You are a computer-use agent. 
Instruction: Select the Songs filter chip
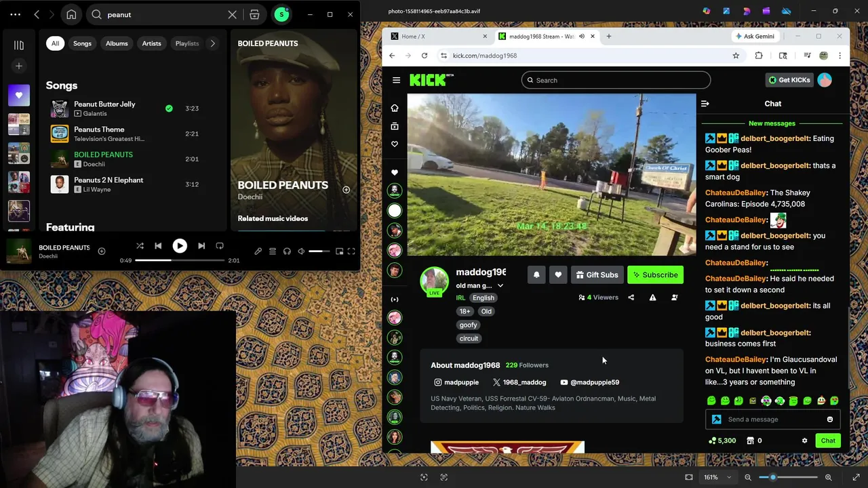click(82, 43)
